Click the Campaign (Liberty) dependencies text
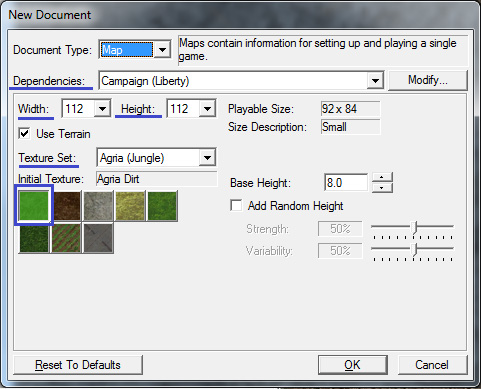This screenshot has width=481, height=389. coord(145,81)
